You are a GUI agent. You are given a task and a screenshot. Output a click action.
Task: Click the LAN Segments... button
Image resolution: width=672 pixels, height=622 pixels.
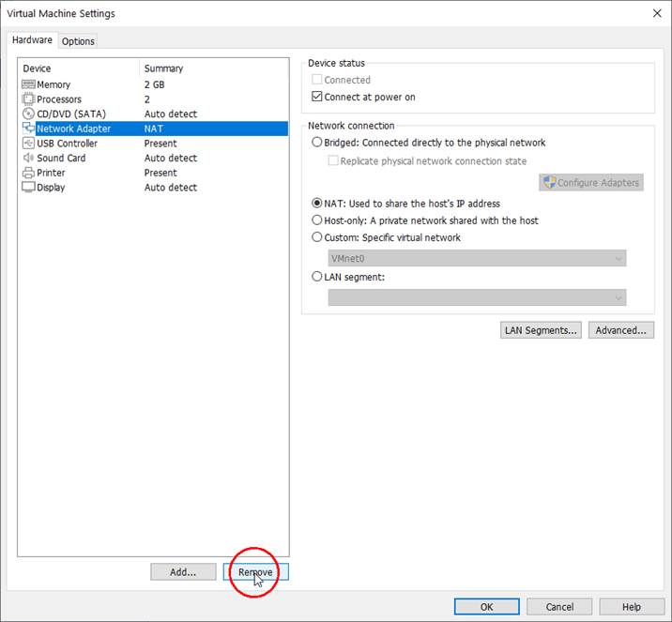pos(542,330)
